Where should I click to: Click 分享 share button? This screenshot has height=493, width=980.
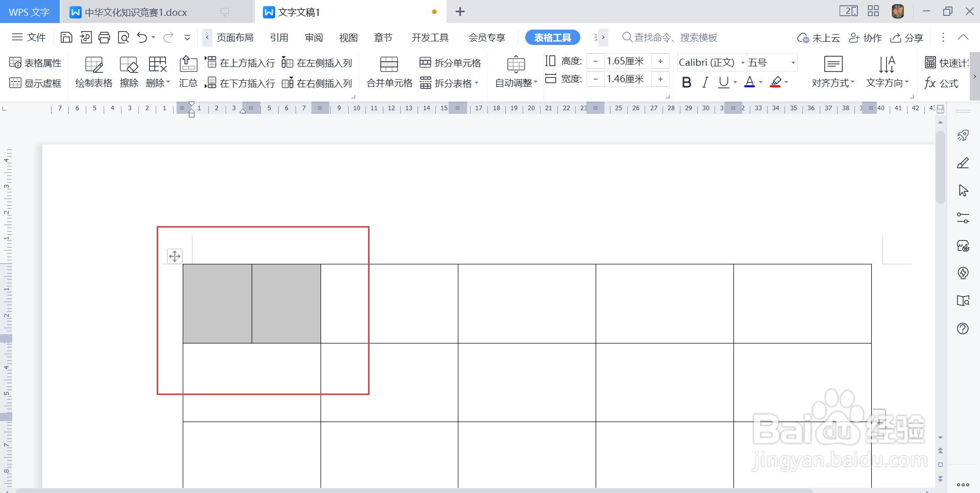coord(907,38)
